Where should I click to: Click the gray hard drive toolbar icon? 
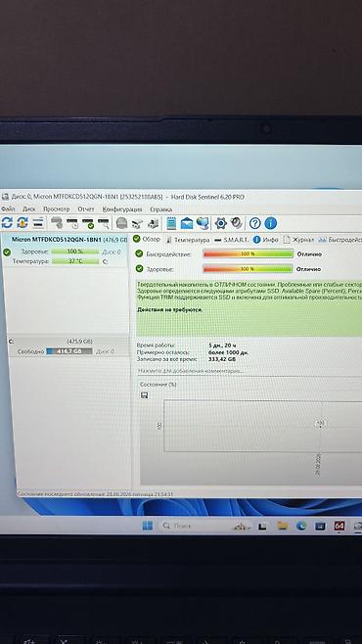pos(121,223)
